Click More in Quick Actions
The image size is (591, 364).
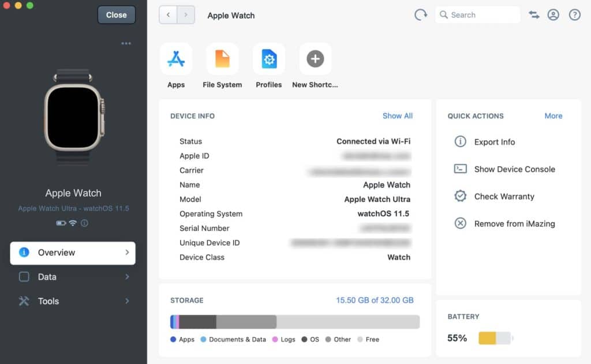coord(553,116)
